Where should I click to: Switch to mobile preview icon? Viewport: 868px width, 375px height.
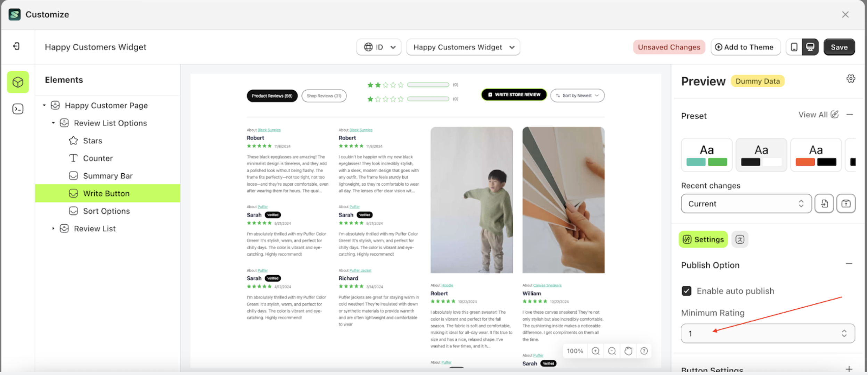794,47
